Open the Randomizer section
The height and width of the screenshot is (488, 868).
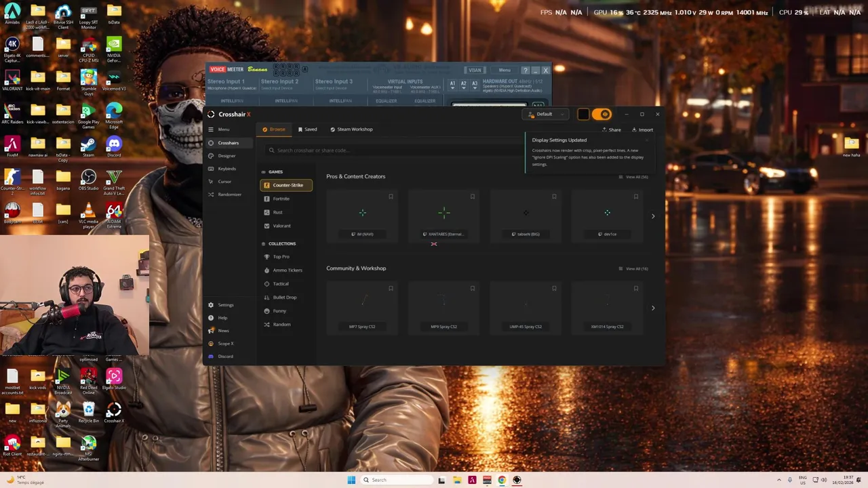tap(229, 195)
